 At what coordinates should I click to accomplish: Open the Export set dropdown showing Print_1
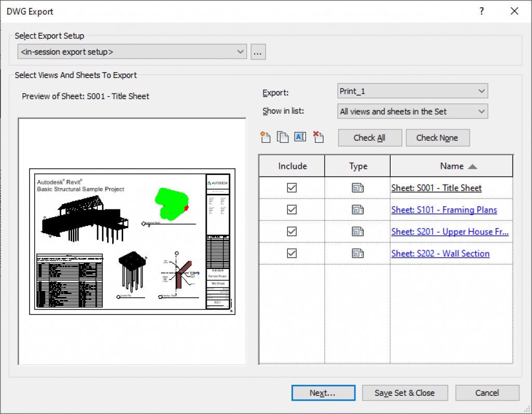(413, 91)
